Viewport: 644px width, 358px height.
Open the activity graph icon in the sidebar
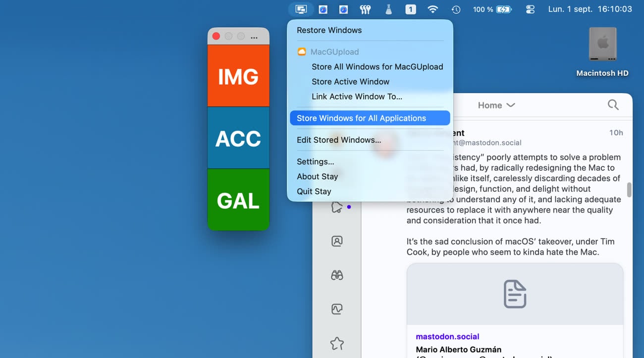tap(337, 309)
